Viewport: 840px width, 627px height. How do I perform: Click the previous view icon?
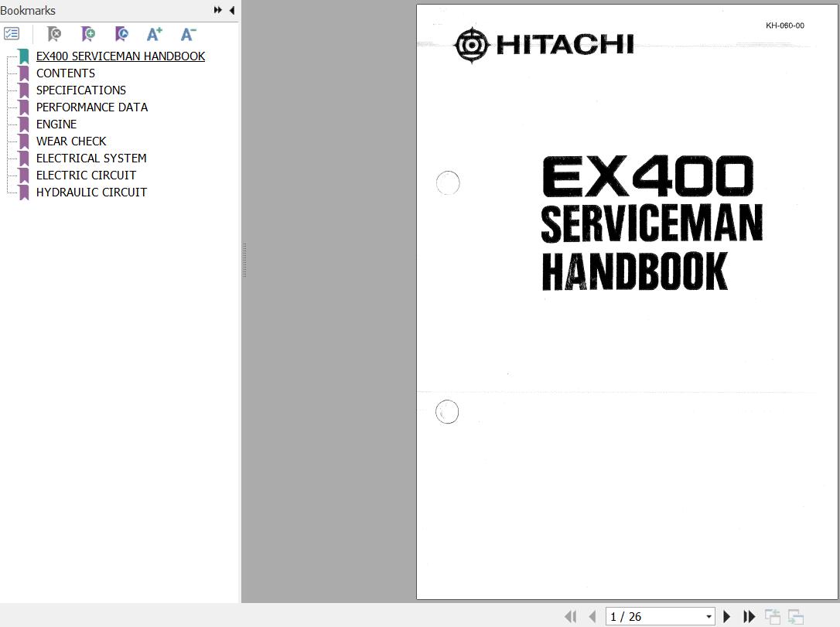(x=773, y=617)
